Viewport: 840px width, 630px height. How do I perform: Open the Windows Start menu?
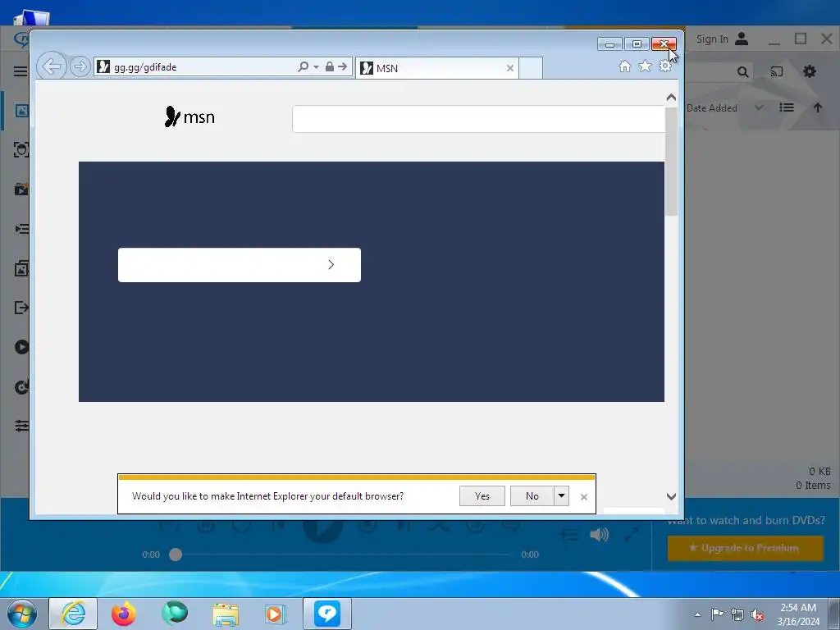coord(22,614)
